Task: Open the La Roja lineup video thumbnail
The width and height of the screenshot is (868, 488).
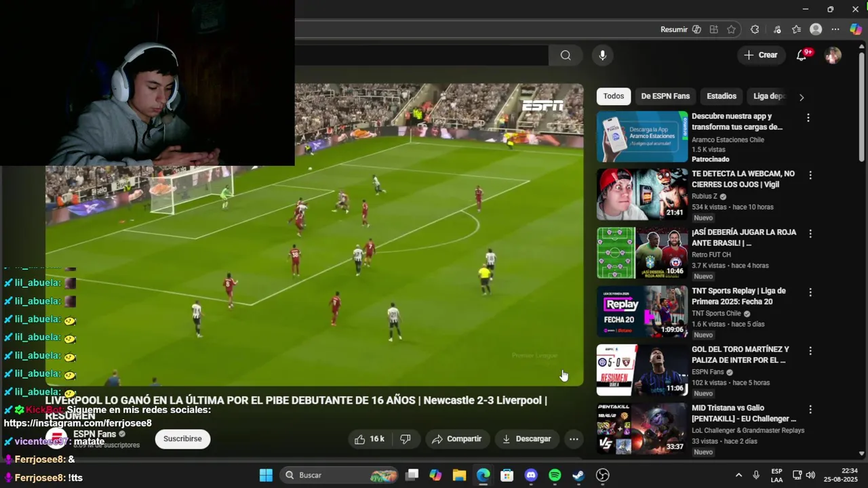Action: click(642, 253)
